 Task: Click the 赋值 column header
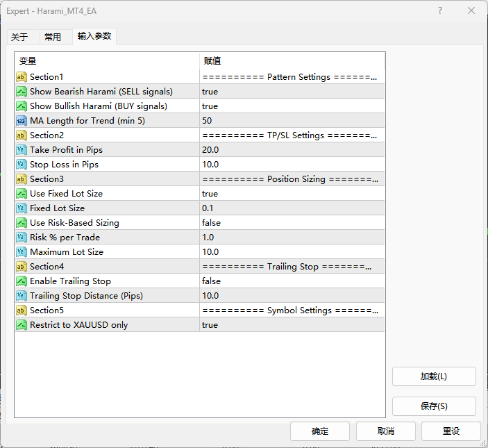212,61
